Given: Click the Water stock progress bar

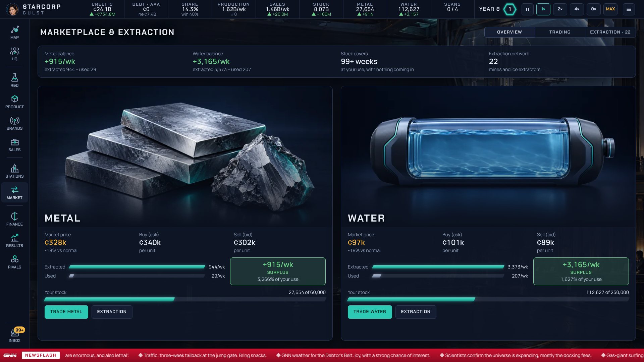Looking at the screenshot, I should click(488, 299).
